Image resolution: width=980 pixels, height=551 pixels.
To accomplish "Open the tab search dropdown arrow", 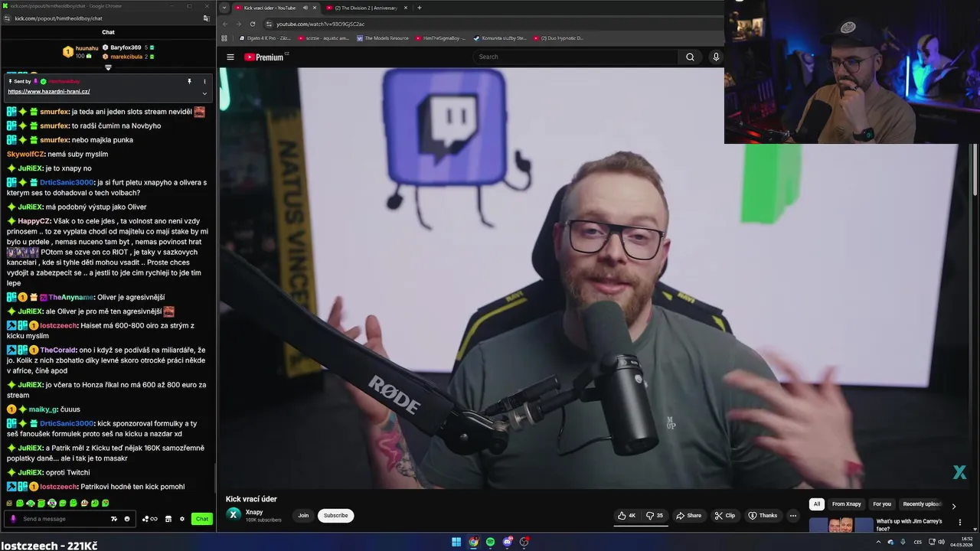I will (x=224, y=8).
